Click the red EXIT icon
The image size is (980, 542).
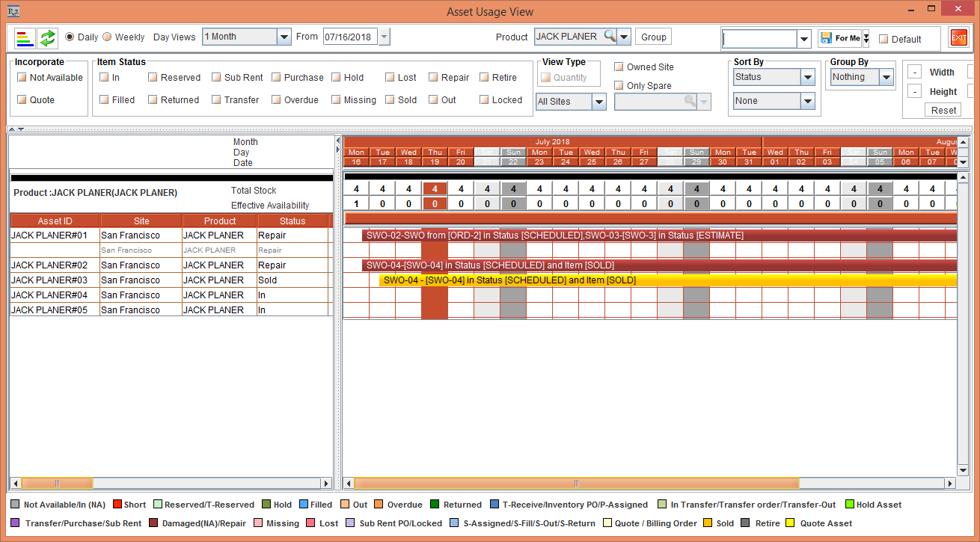(958, 37)
